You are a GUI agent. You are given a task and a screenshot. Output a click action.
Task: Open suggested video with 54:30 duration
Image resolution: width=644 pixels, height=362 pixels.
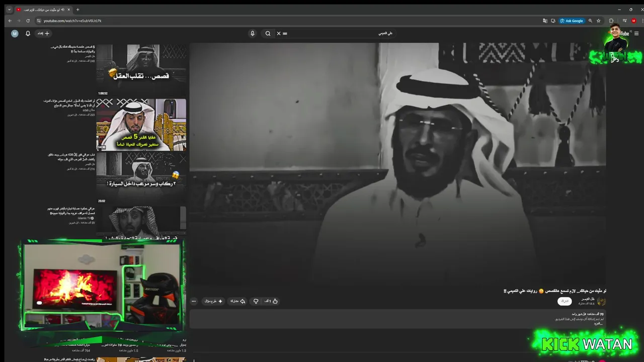(x=141, y=124)
